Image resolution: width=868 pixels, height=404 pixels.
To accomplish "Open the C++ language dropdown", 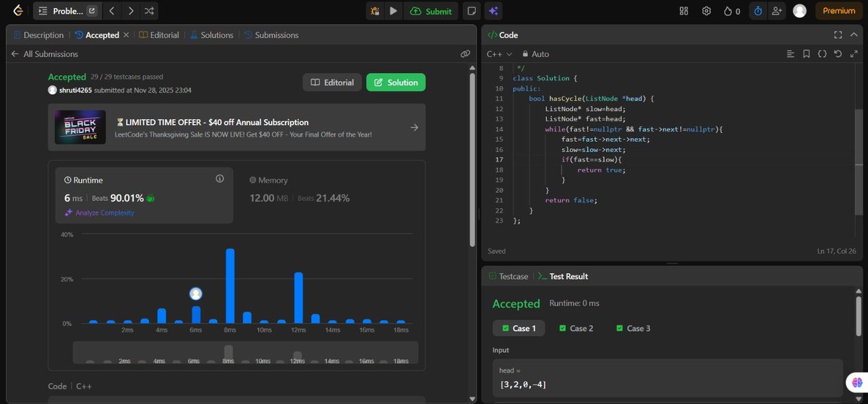I will coord(499,53).
